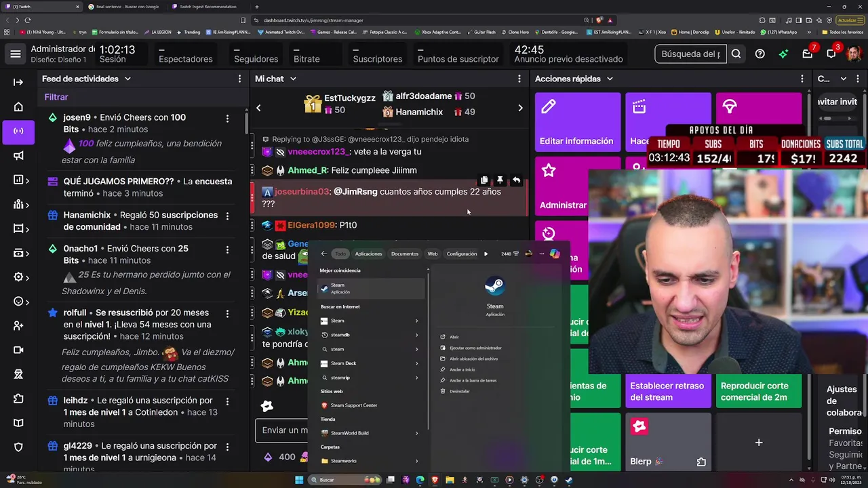Open the inbox notifications icon with badge 7
This screenshot has height=488, width=868.
pyautogui.click(x=808, y=54)
